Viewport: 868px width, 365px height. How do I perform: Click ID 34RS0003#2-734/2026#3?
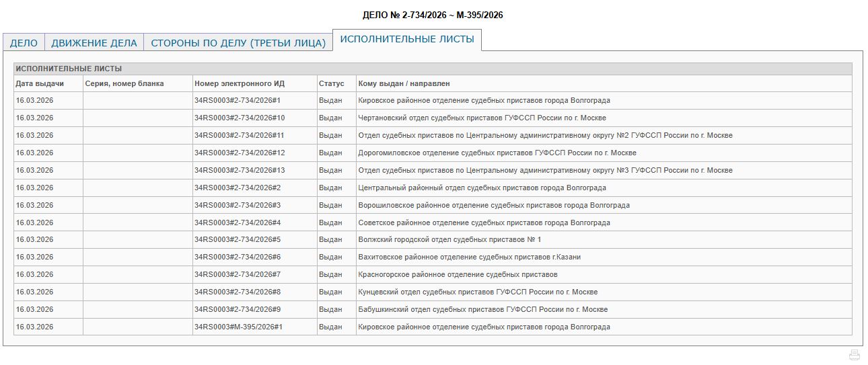coord(238,205)
